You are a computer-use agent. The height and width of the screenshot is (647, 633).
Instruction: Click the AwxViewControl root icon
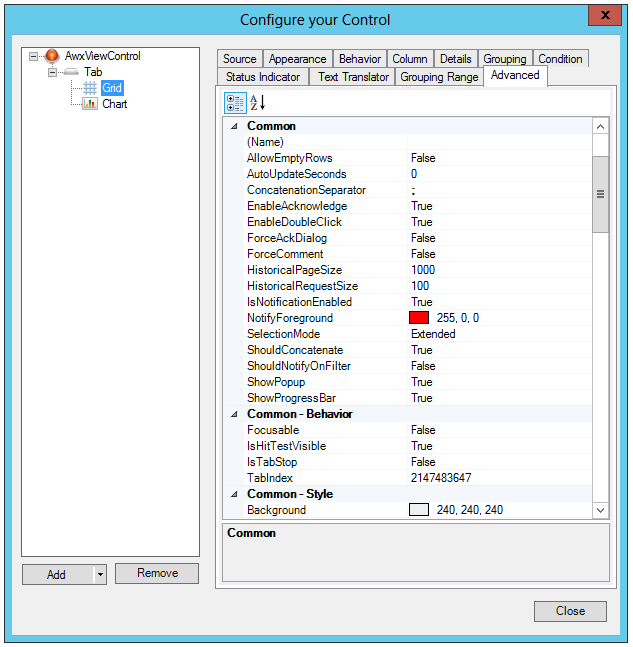[x=52, y=56]
